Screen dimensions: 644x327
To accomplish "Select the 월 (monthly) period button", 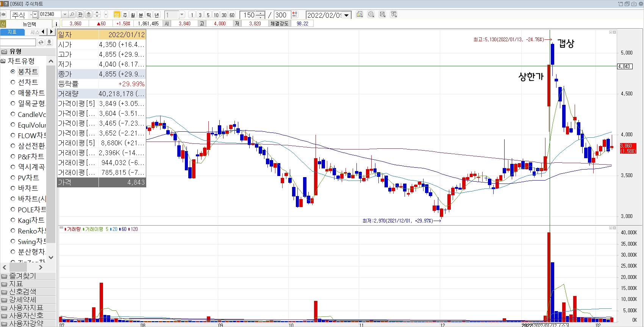I will tap(133, 15).
